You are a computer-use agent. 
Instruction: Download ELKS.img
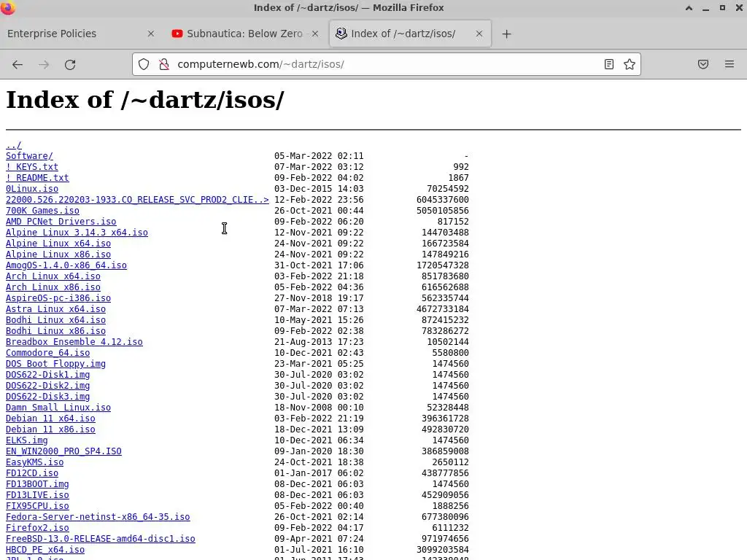click(27, 441)
